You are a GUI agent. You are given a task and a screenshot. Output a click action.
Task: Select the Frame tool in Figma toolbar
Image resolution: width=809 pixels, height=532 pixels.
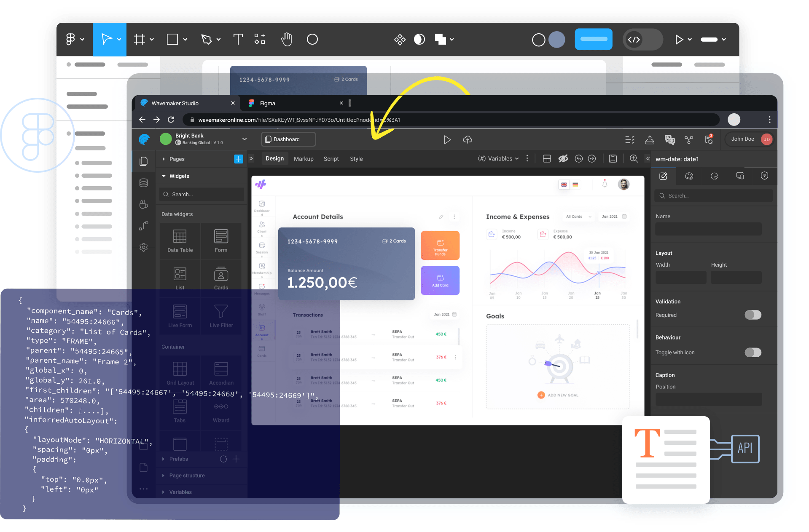(x=140, y=39)
